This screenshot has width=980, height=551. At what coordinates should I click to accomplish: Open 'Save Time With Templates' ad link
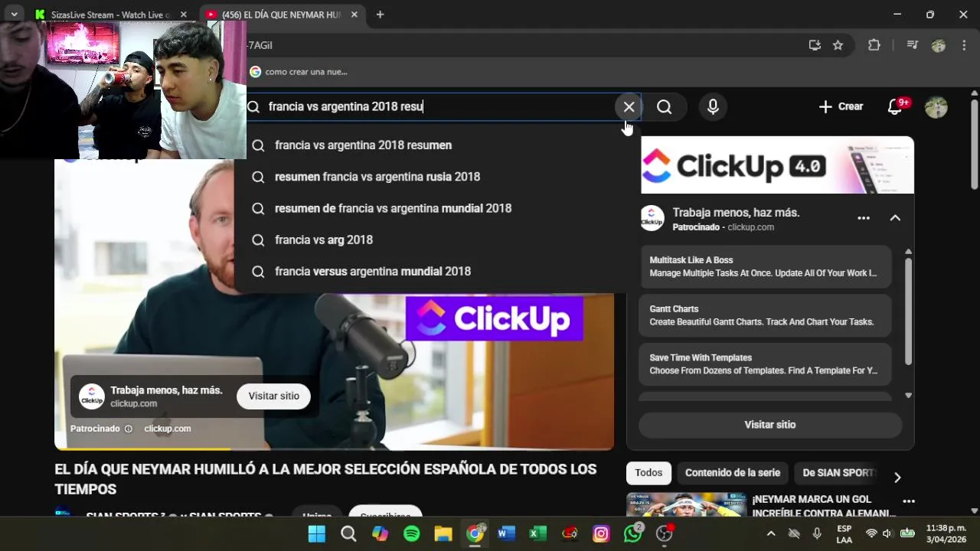tap(765, 364)
